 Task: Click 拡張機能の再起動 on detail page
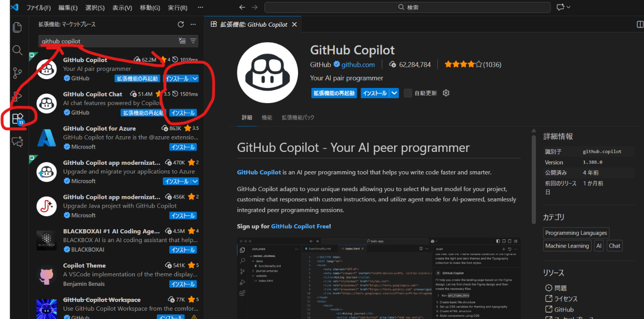(334, 93)
